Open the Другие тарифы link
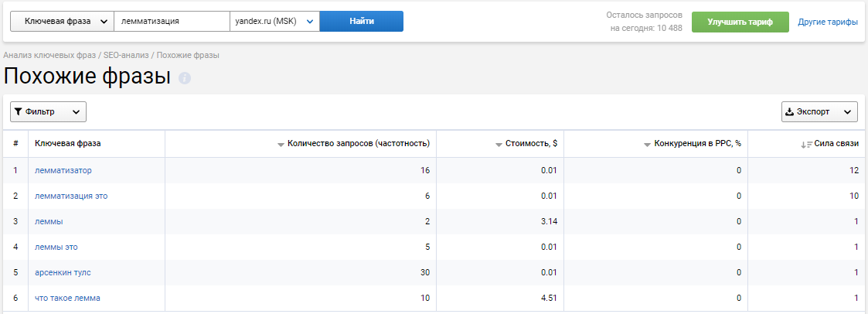868x314 pixels. pyautogui.click(x=828, y=22)
